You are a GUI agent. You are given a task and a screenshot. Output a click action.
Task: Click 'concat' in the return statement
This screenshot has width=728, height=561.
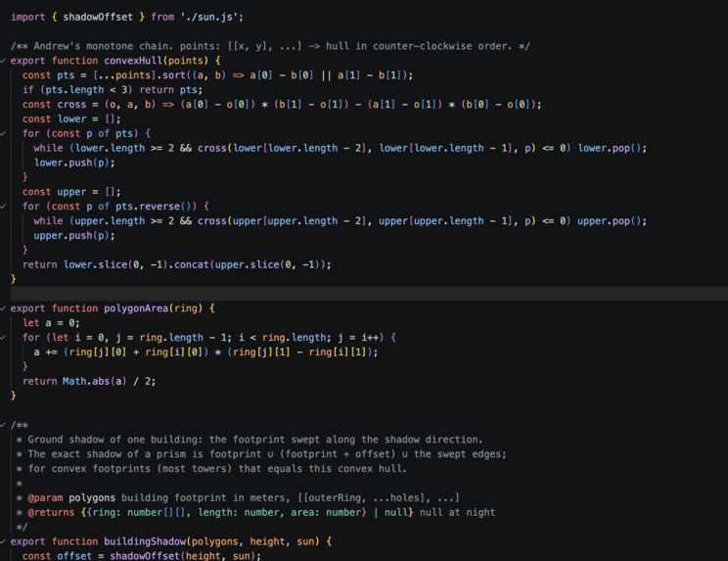coord(191,264)
